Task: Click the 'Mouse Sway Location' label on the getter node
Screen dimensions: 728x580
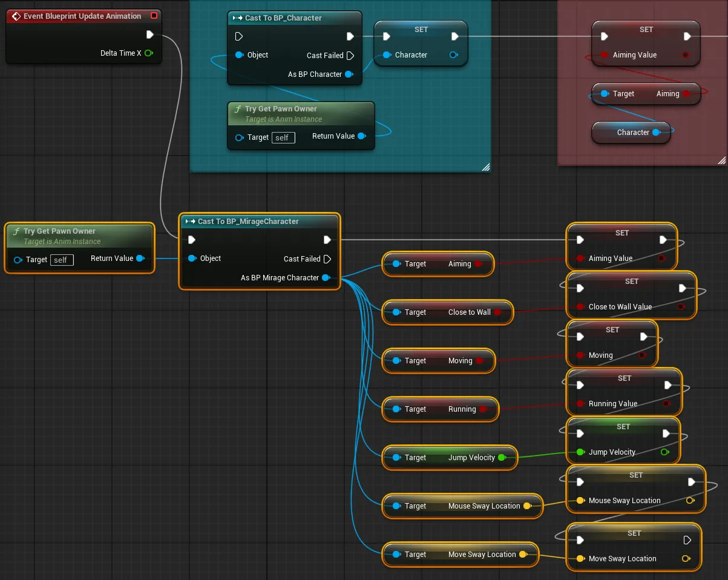Action: pyautogui.click(x=484, y=506)
